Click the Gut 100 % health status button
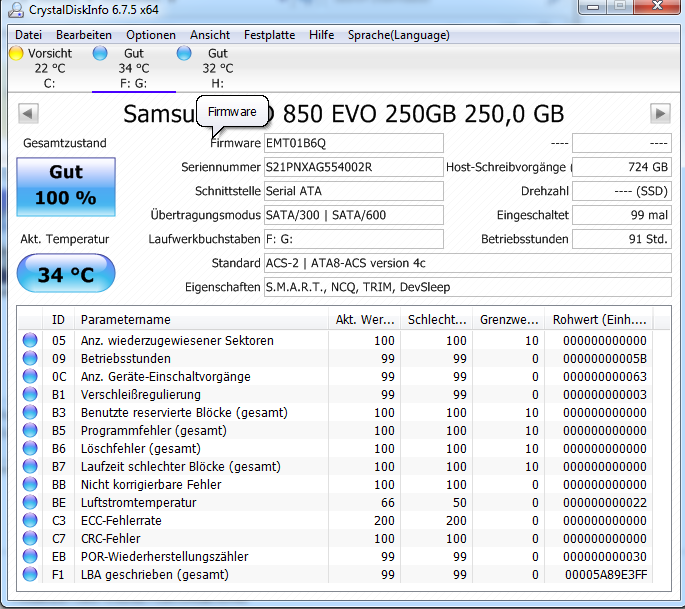The width and height of the screenshot is (685, 609). tap(66, 187)
